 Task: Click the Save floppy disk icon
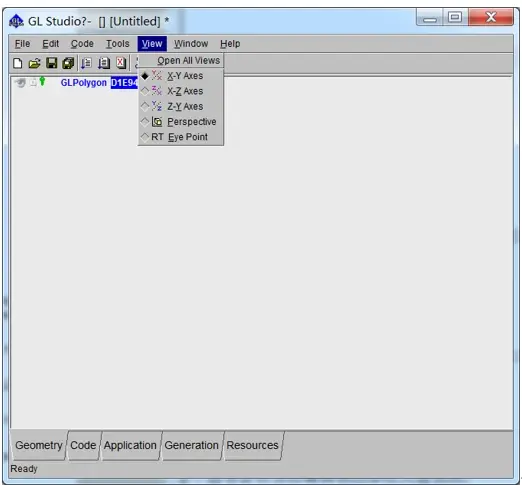coord(52,63)
